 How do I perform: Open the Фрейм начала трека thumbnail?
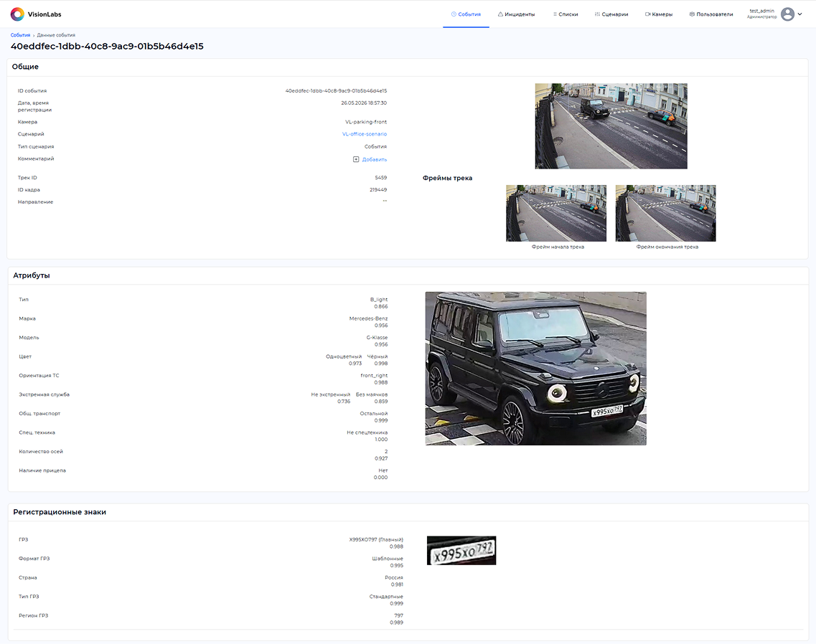coord(555,213)
